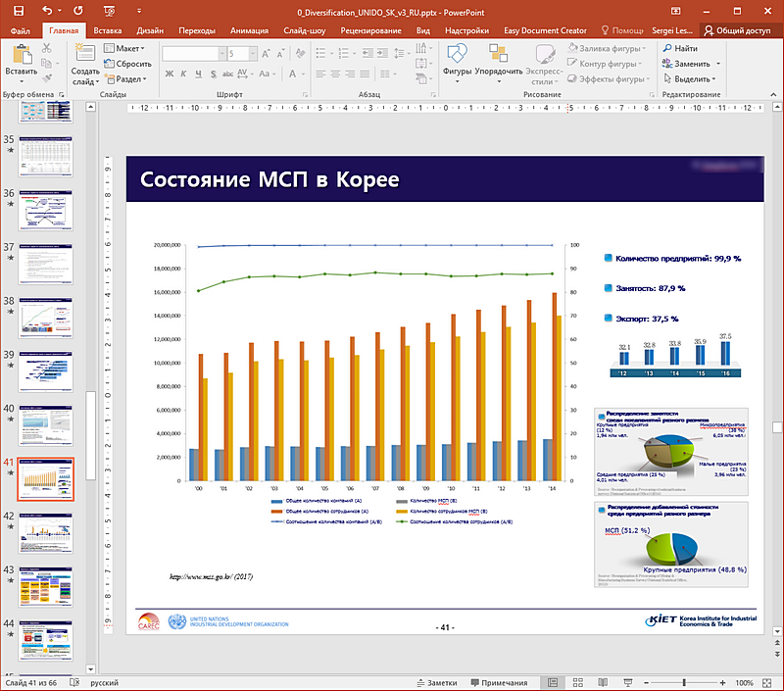
Task: Click the Упорядочить arrange icon
Action: [x=498, y=54]
